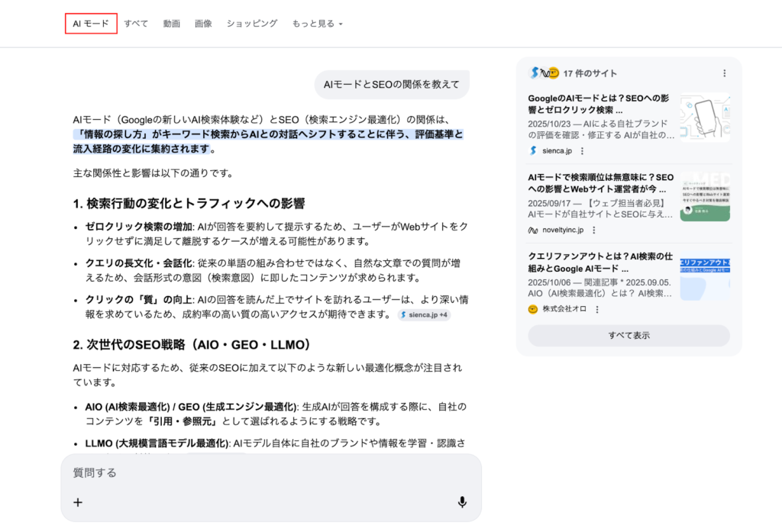Screen dimensions: 782x532
Task: Click the sienca.jp +4 citation chip
Action: tap(424, 314)
